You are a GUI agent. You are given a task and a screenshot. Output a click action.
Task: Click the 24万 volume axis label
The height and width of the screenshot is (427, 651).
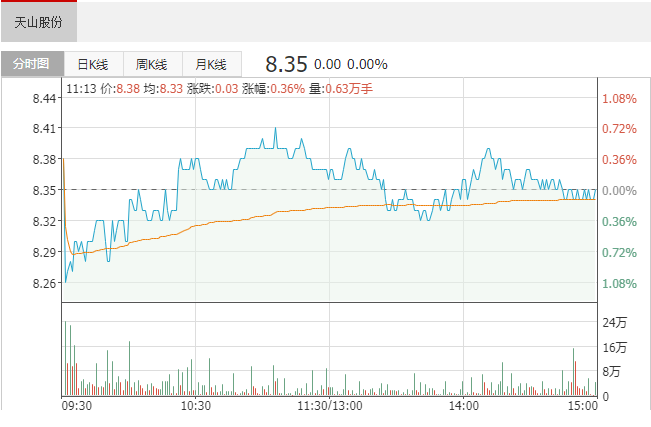tap(614, 322)
